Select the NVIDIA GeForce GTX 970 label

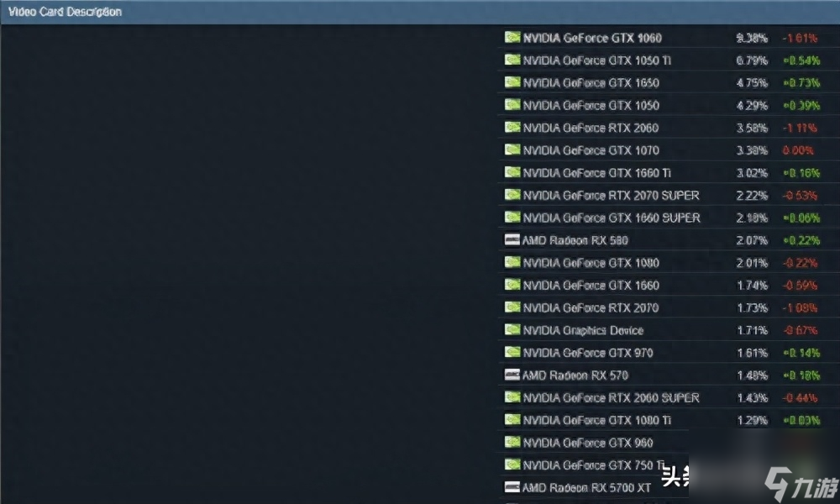pyautogui.click(x=588, y=353)
